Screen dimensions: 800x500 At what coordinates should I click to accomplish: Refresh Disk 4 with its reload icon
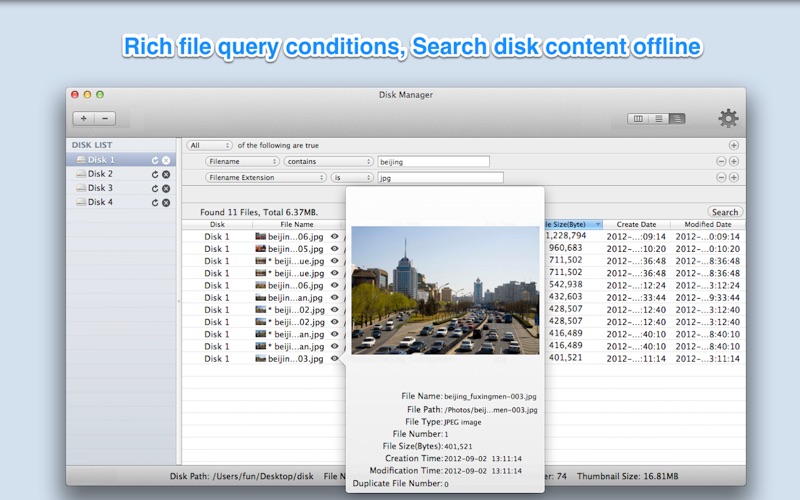(155, 202)
